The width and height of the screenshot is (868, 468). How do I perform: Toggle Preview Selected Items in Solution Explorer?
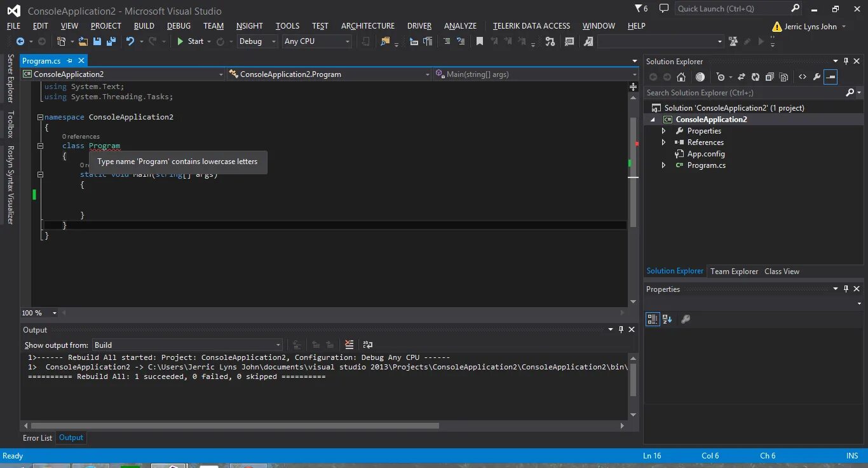pos(831,77)
